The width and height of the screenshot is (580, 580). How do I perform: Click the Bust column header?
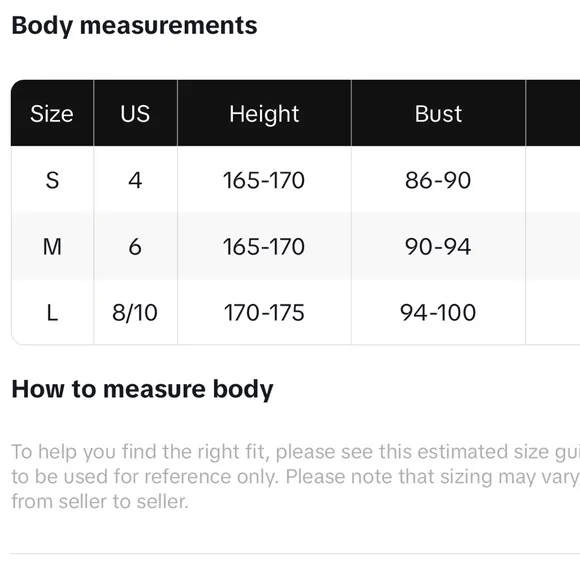coord(438,113)
